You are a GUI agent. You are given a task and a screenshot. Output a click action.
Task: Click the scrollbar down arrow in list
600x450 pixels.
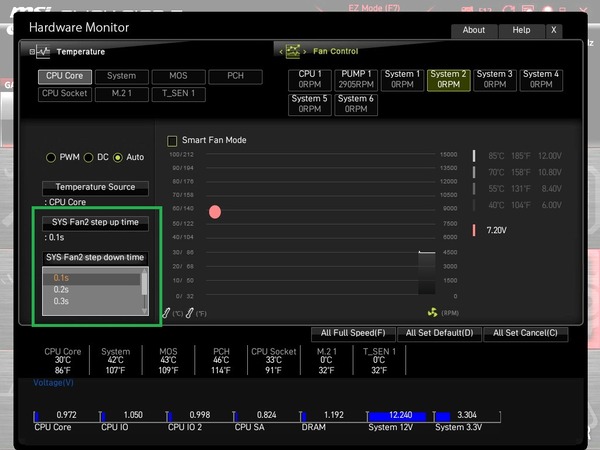tap(144, 310)
